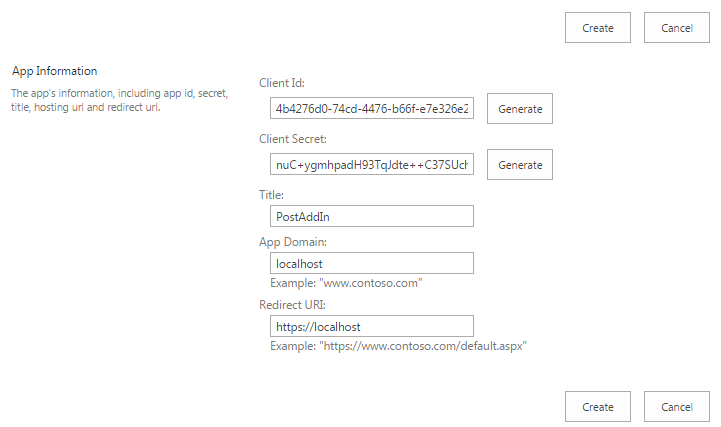Click the "Redirect URI:" label

tap(293, 304)
